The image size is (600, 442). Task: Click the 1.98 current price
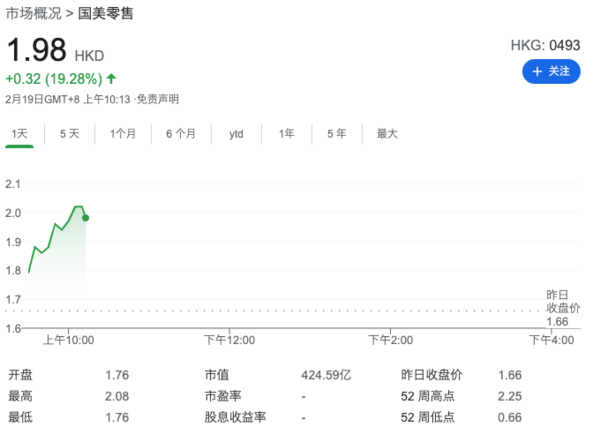pos(37,50)
